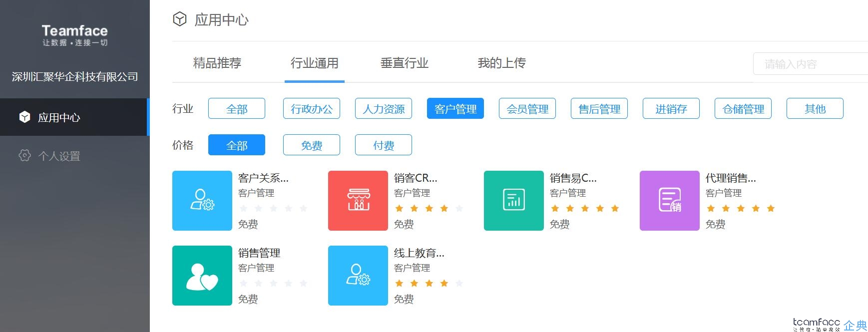This screenshot has height=332, width=868.
Task: Open the 销售管理 heart-person icon
Action: pos(202,276)
